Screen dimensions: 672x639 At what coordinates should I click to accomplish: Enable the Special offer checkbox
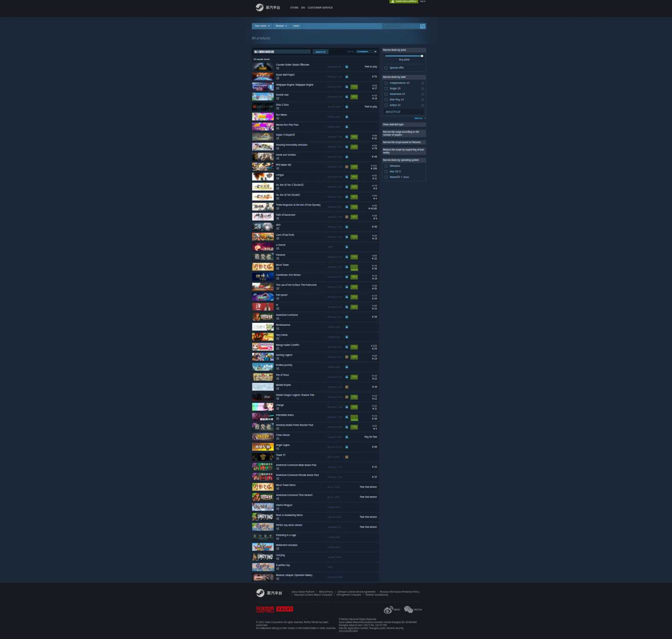pyautogui.click(x=386, y=67)
